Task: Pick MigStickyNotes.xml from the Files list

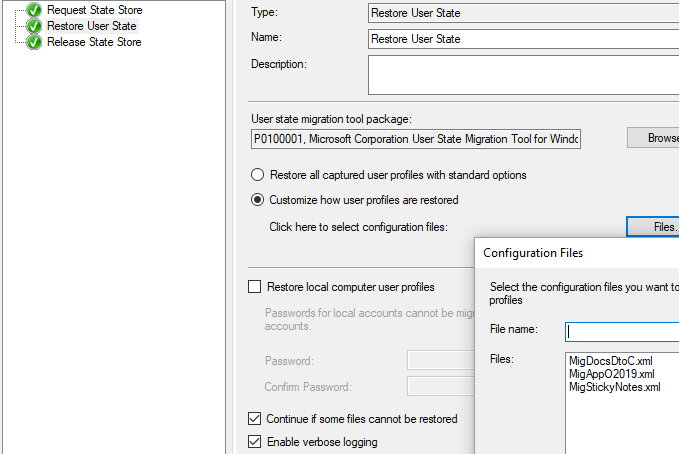Action: (x=614, y=387)
